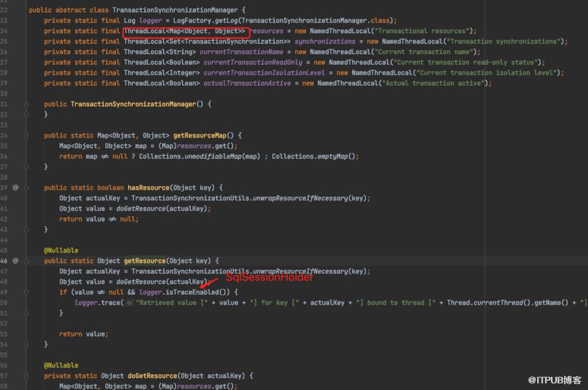Click the "Transactional resources" string literal
The image size is (588, 390).
422,31
